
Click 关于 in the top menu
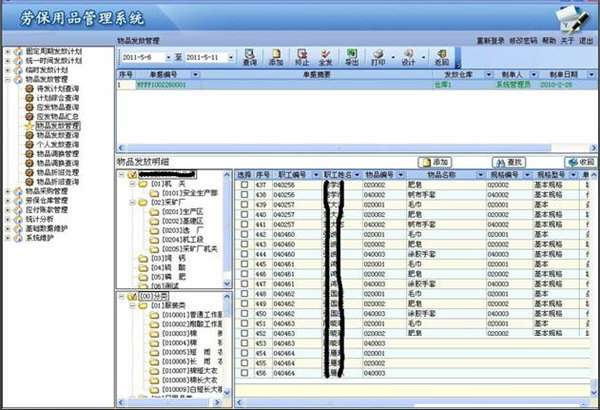567,41
